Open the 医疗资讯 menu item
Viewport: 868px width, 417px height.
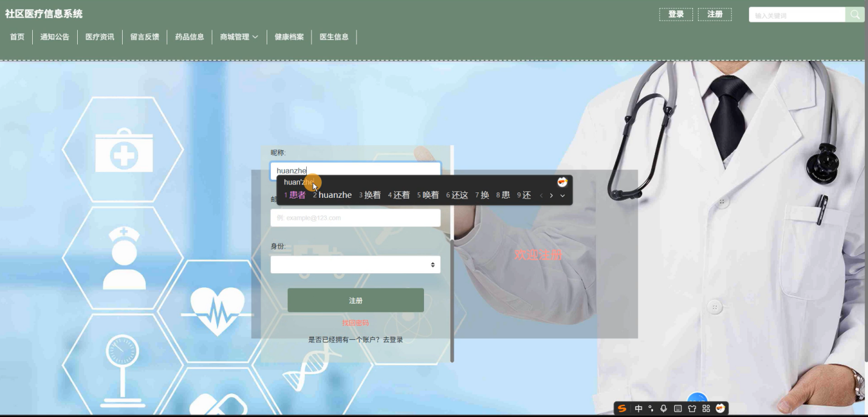(100, 37)
